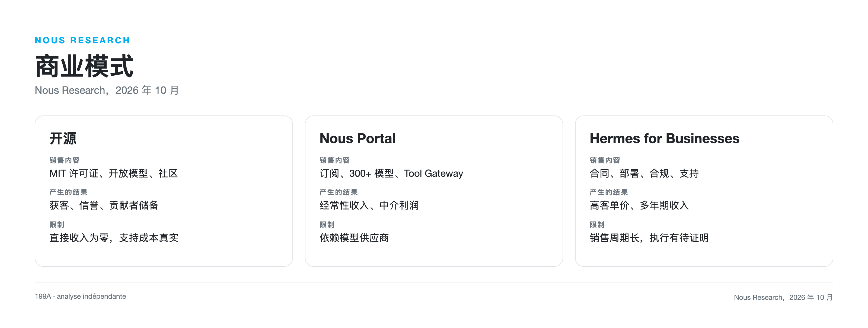The height and width of the screenshot is (328, 868).
Task: Click 经常性收入、中介利润 line
Action: [x=369, y=205]
